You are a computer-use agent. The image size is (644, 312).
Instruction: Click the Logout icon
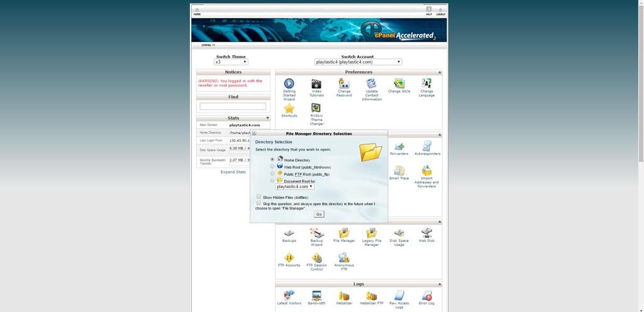[441, 11]
